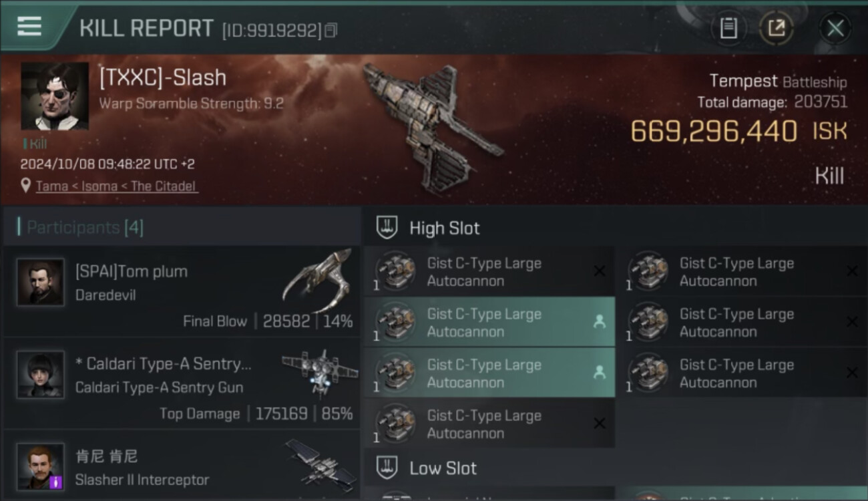Screen dimensions: 868x501
Task: Open the Participants [4] tab
Action: point(85,227)
